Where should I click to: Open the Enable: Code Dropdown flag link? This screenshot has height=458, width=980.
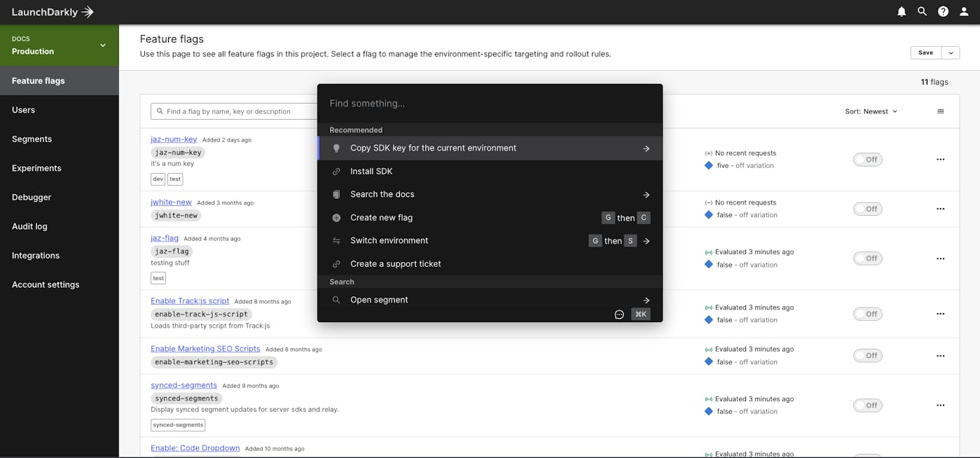point(195,448)
